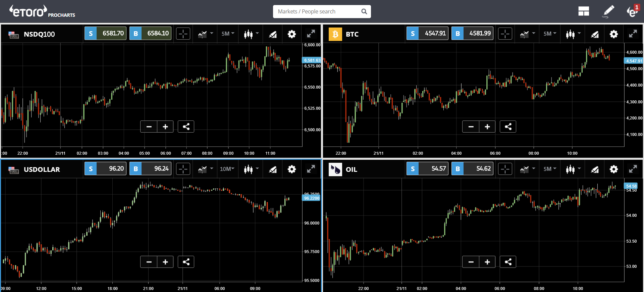Toggle crosshair on OIL chart
644x292 pixels.
[505, 169]
